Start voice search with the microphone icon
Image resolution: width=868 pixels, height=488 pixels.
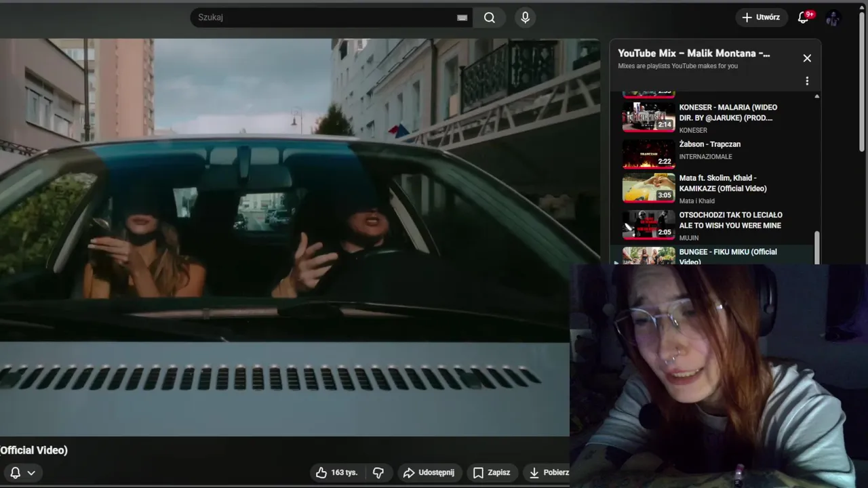[525, 18]
